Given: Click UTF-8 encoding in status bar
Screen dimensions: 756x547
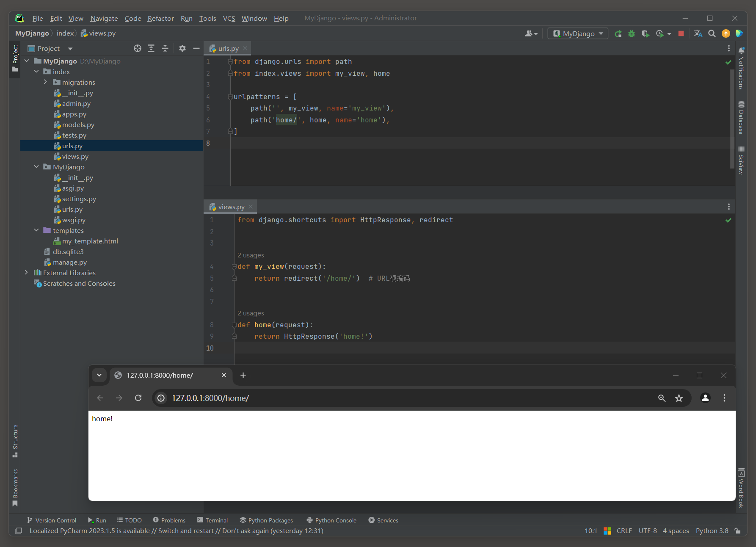Looking at the screenshot, I should coord(648,531).
